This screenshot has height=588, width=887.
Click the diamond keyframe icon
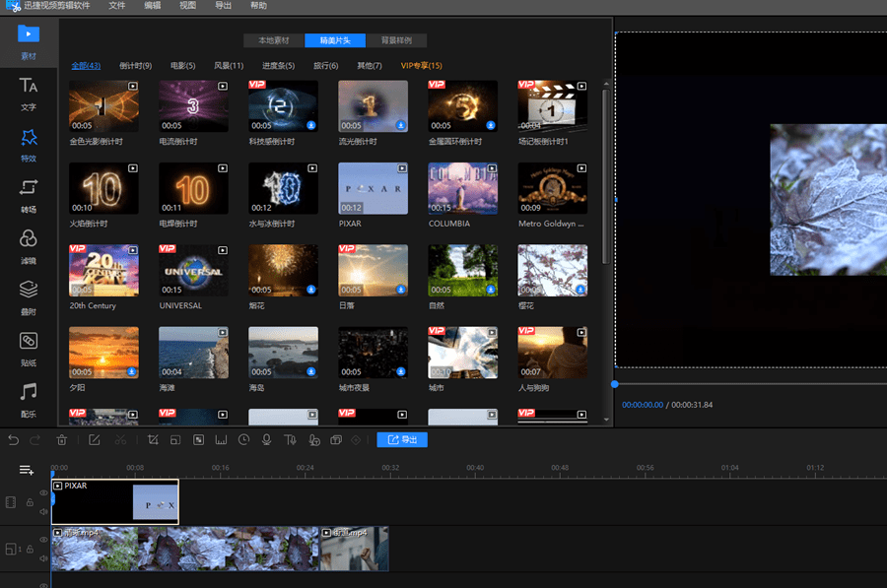coord(356,440)
